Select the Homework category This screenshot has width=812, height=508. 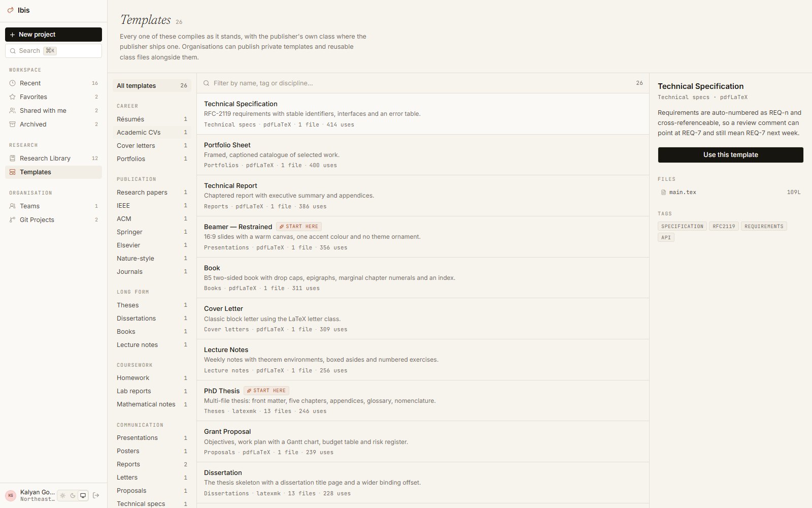tap(152, 378)
